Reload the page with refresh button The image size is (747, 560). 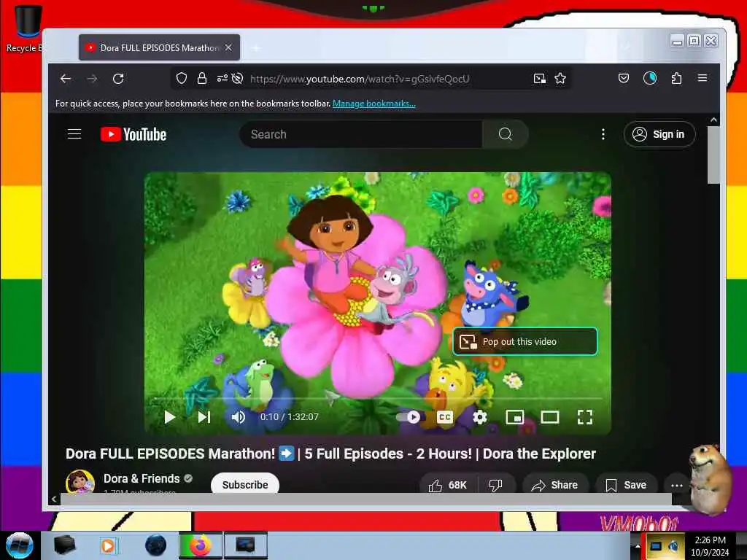[118, 79]
